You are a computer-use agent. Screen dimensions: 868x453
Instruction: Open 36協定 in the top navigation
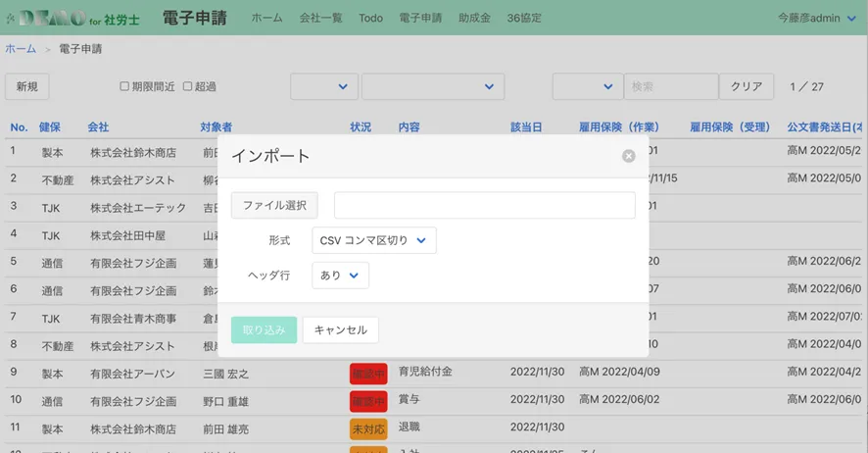click(524, 18)
